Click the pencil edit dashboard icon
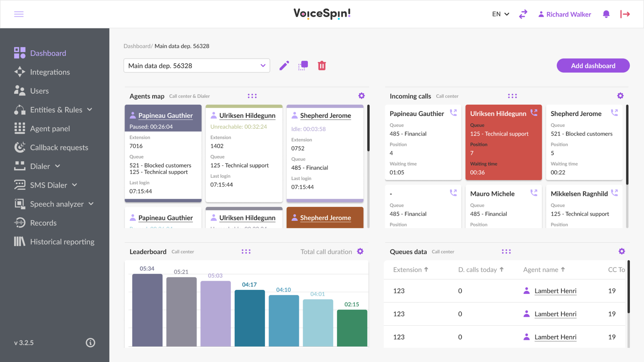 pyautogui.click(x=284, y=66)
